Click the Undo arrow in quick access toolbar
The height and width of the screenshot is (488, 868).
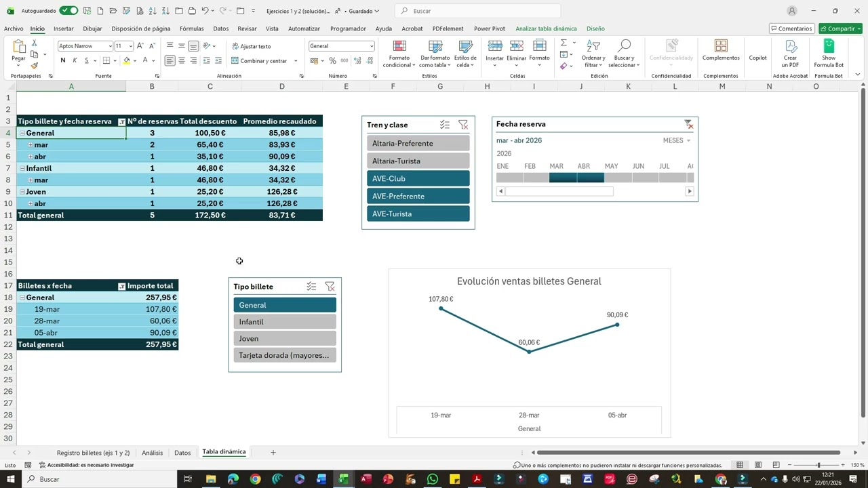tap(205, 11)
